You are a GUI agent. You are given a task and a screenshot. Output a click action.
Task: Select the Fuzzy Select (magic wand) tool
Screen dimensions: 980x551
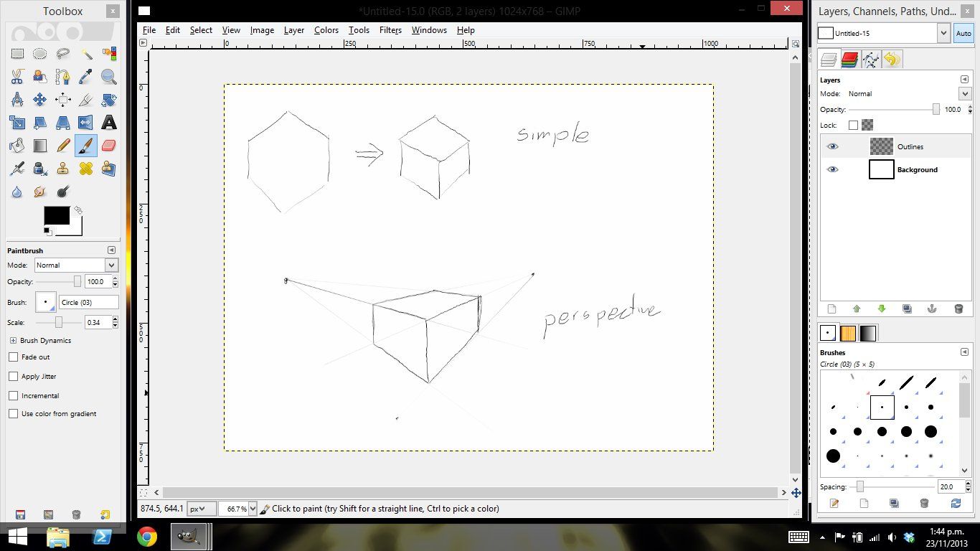(86, 53)
